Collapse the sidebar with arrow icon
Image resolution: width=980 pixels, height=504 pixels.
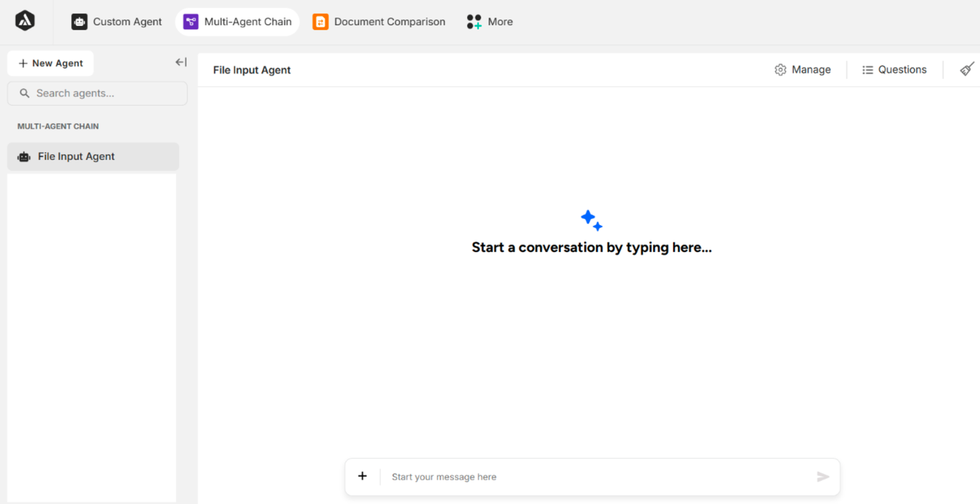pyautogui.click(x=181, y=62)
